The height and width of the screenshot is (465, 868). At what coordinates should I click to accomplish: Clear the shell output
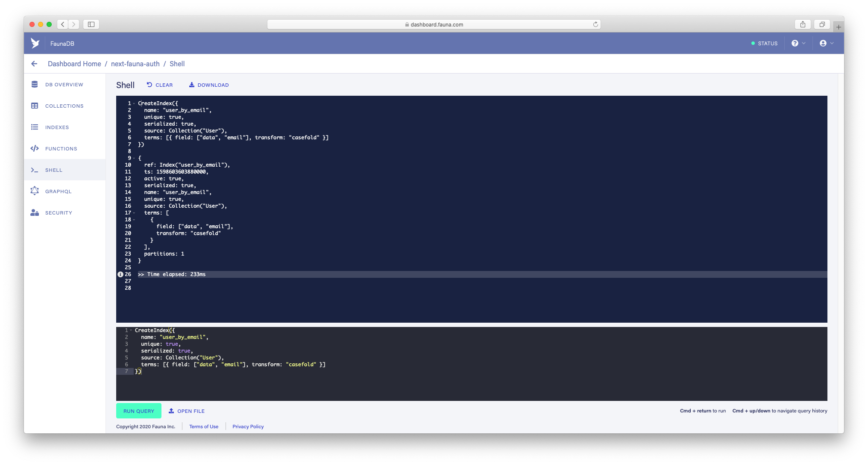click(160, 85)
